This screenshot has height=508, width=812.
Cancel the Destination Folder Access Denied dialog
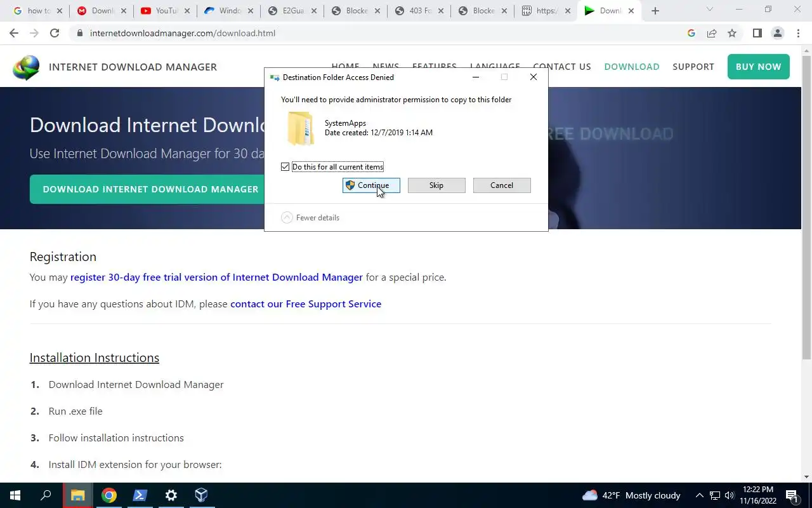[502, 185]
